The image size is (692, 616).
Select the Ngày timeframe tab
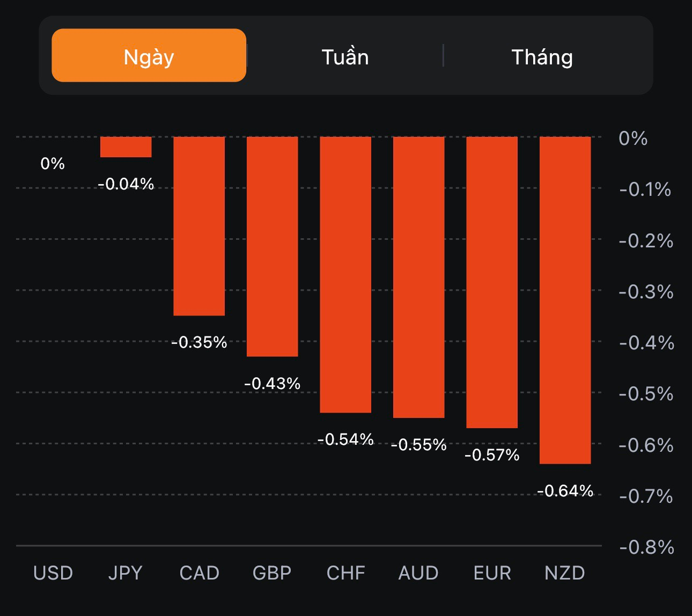tap(149, 56)
